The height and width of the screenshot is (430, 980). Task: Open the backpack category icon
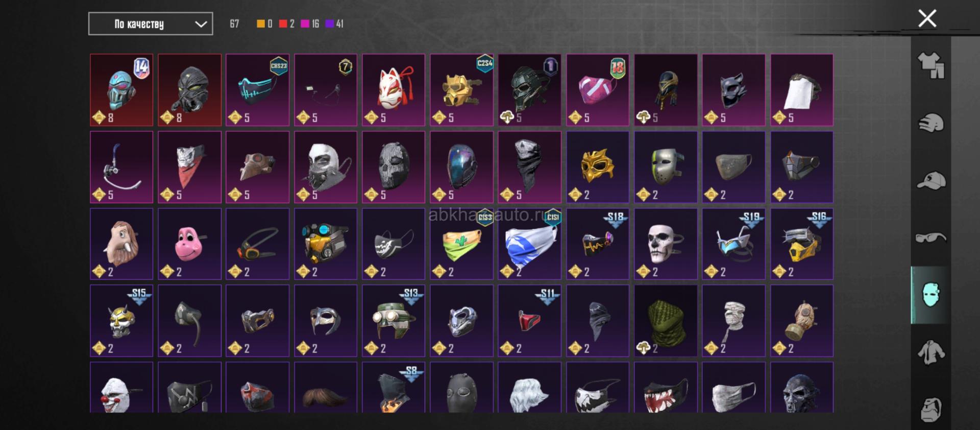(930, 410)
